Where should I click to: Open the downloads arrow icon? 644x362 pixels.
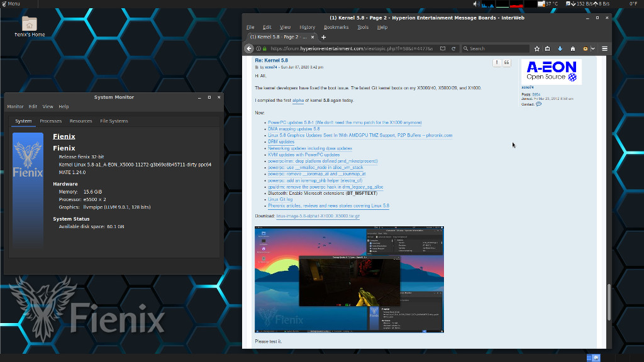560,48
